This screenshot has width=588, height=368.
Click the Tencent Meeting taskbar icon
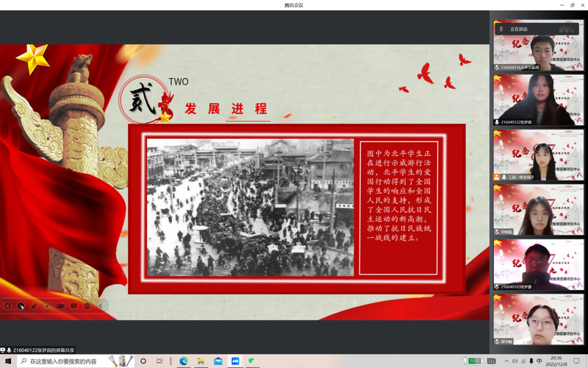pos(235,361)
